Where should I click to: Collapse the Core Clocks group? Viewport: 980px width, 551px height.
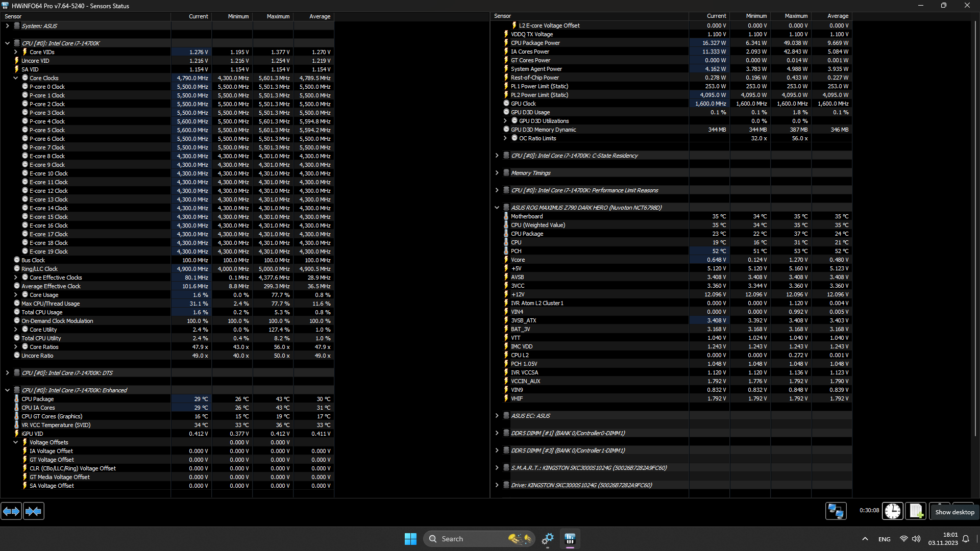click(x=16, y=78)
